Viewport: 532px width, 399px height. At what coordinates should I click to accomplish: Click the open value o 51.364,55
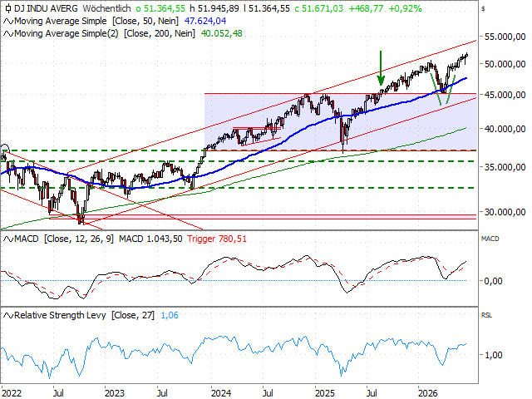pyautogui.click(x=160, y=8)
